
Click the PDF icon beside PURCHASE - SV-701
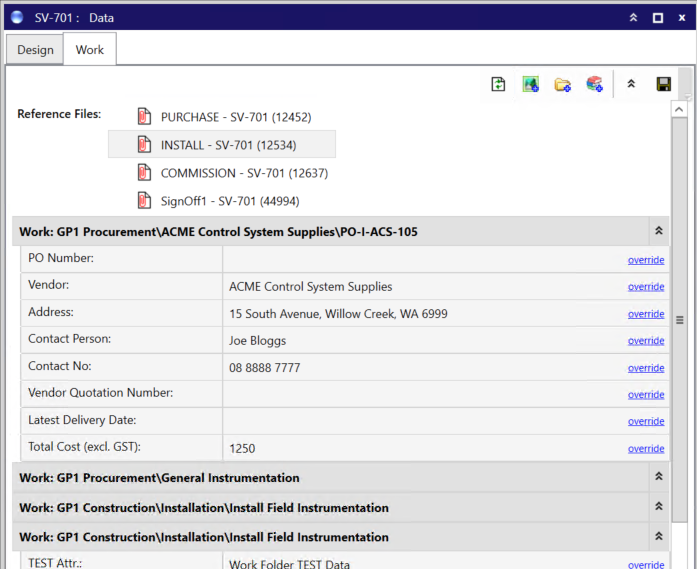click(144, 117)
